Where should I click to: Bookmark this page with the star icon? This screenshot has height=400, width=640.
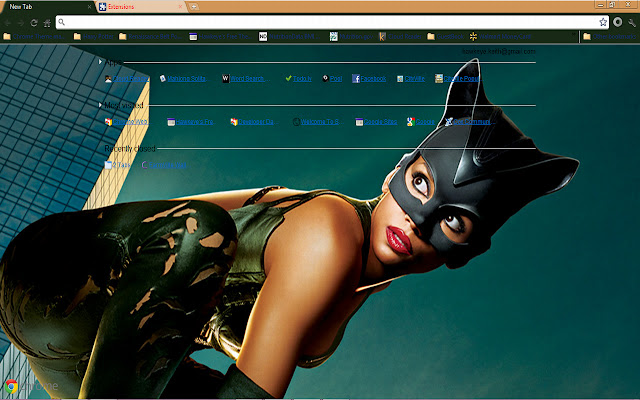[x=603, y=22]
